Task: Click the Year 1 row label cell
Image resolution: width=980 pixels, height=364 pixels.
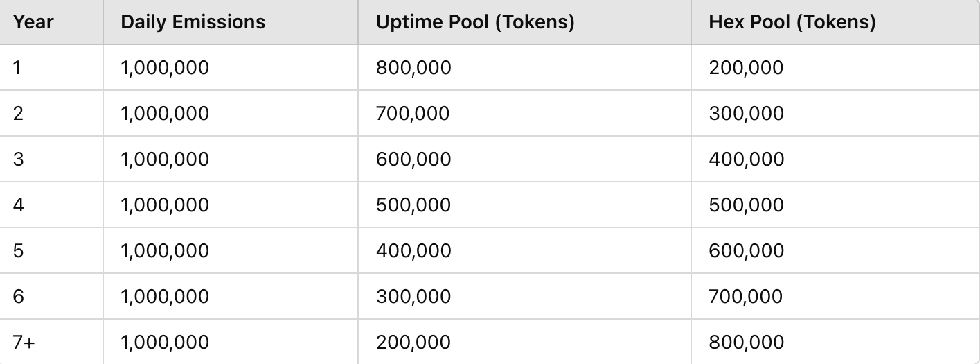Action: [18, 68]
